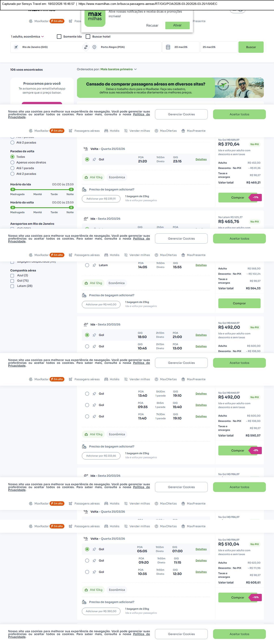Click the left handle of Horário da ida slider
The width and height of the screenshot is (274, 644).
click(x=13, y=189)
